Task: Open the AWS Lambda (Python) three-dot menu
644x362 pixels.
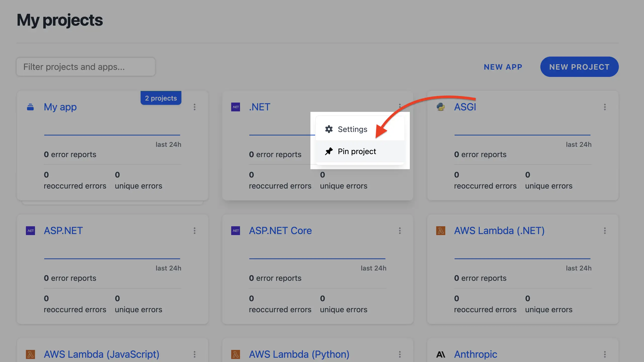Action: click(400, 354)
